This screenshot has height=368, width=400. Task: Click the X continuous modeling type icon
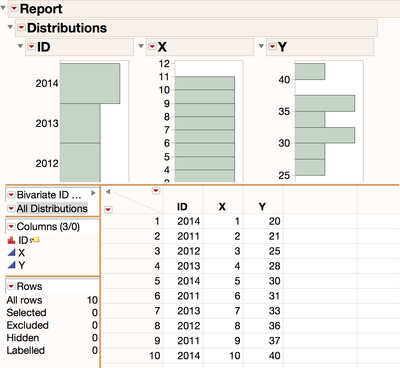tap(11, 253)
